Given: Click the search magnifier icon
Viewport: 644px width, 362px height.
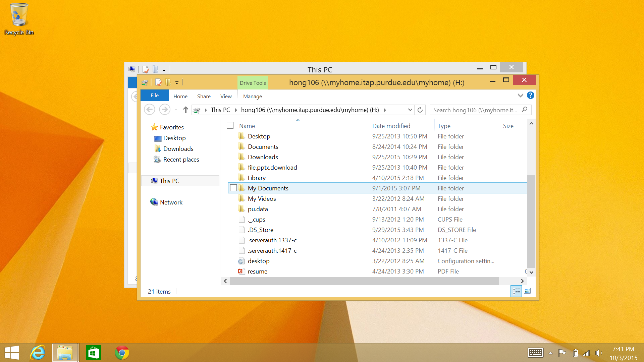Looking at the screenshot, I should pos(525,110).
